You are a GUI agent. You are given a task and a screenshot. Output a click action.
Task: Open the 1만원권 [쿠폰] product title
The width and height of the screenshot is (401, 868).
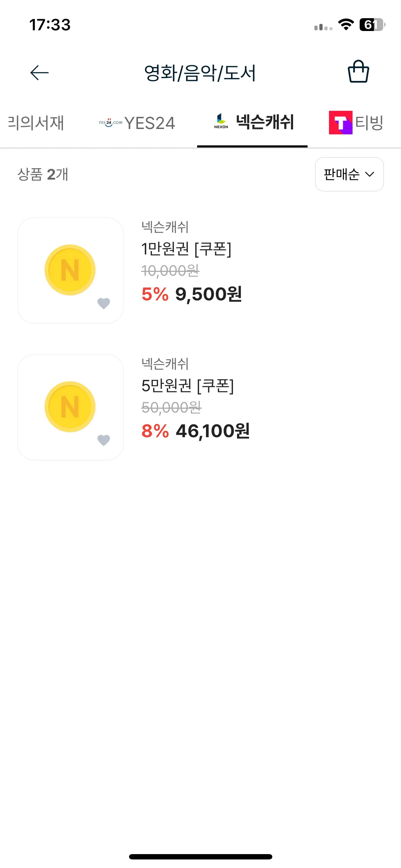[186, 249]
